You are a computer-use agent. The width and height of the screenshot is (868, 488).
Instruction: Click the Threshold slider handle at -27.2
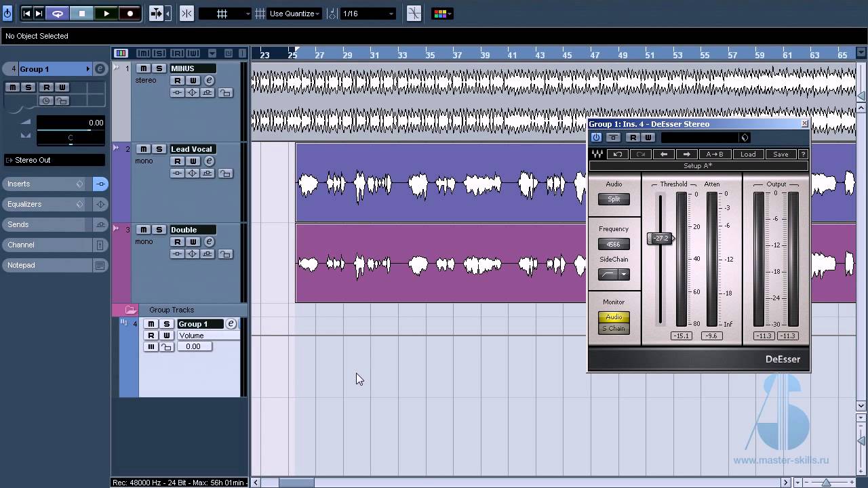tap(660, 239)
